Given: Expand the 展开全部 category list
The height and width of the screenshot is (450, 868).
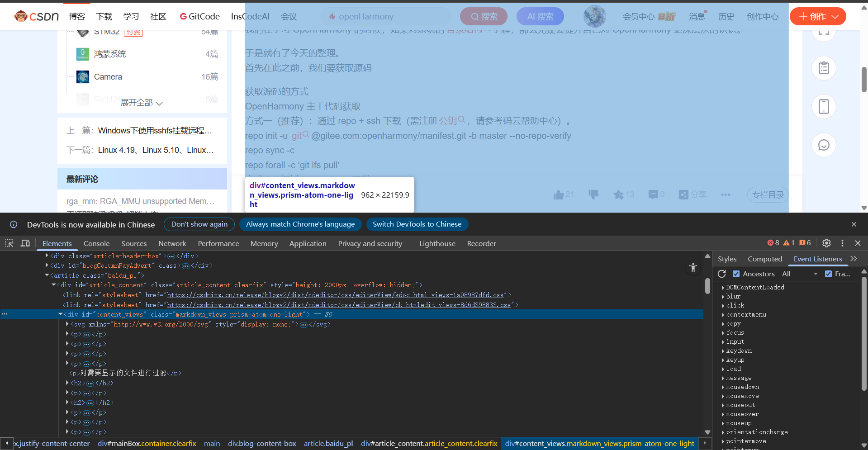Looking at the screenshot, I should pyautogui.click(x=141, y=103).
